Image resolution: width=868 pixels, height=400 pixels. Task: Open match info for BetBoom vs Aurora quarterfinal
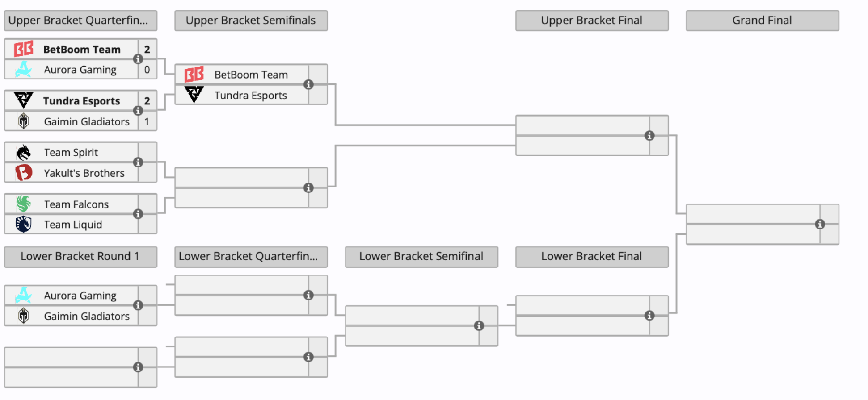point(138,59)
